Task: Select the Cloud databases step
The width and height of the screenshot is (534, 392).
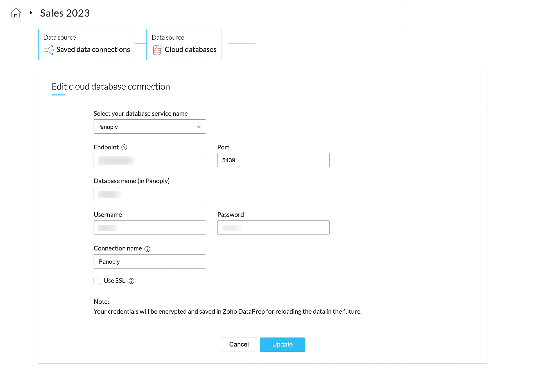Action: coord(184,44)
